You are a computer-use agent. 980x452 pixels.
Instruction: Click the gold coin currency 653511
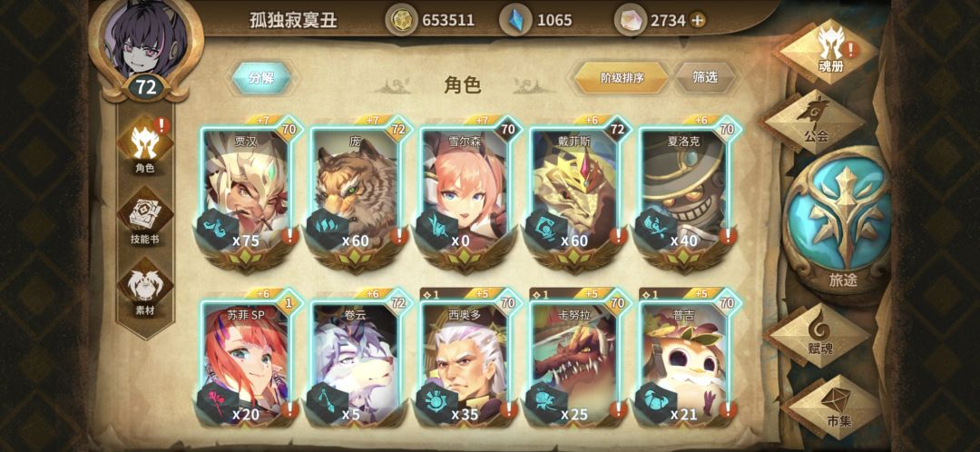point(431,20)
